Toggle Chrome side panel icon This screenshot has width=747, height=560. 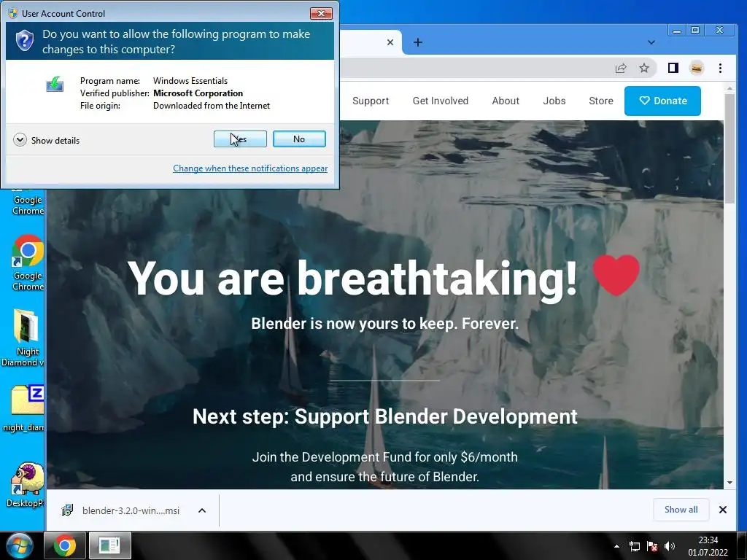pyautogui.click(x=673, y=68)
